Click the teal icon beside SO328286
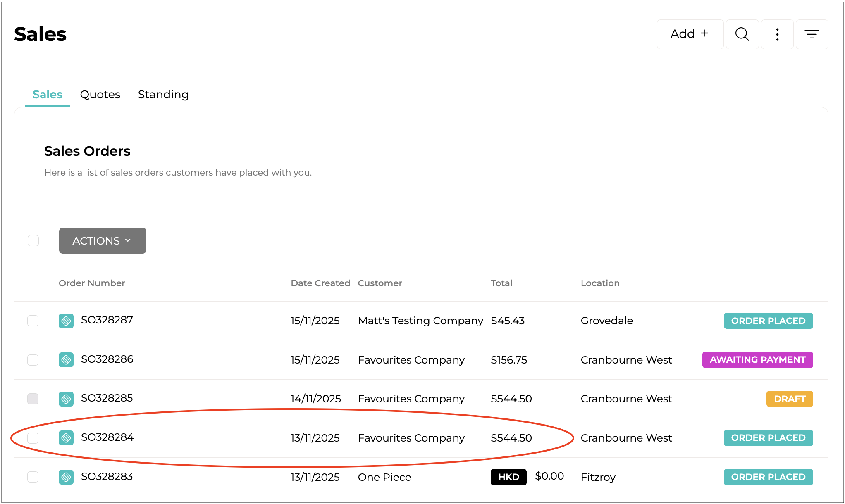 pyautogui.click(x=66, y=360)
